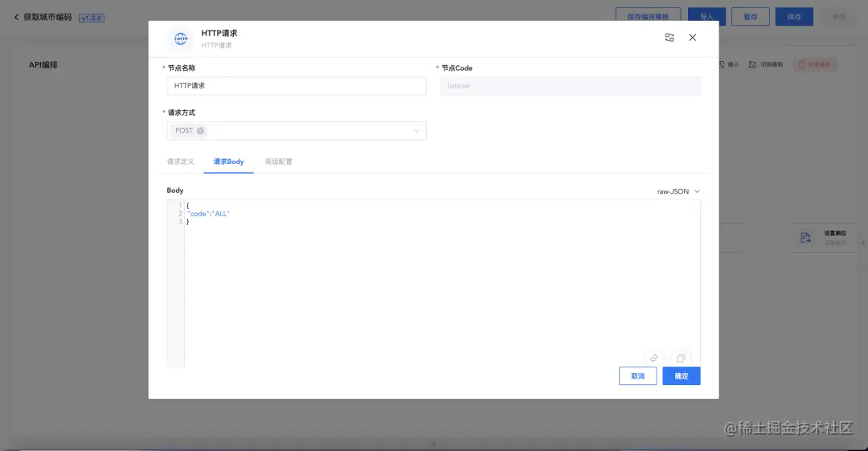
Task: Switch to the 请求定义 tab
Action: coord(181,162)
